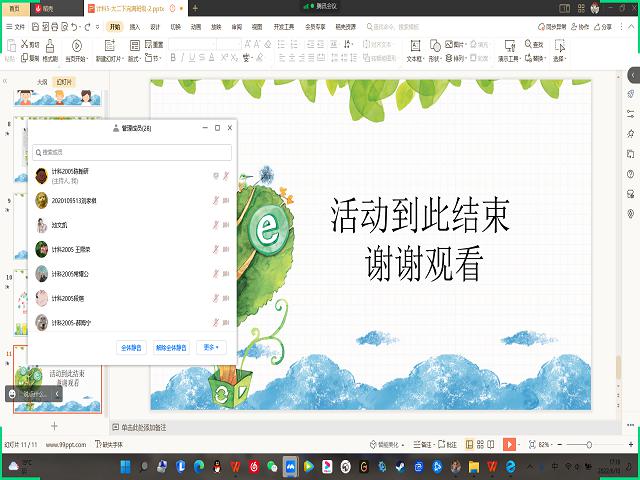The image size is (640, 480).
Task: Click the Copy (复制) icon
Action: coord(30,58)
